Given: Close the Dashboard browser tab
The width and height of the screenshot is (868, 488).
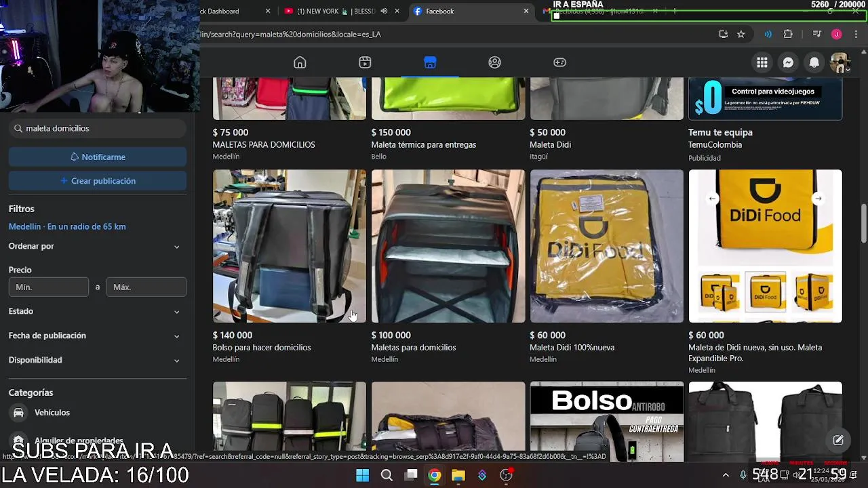Looking at the screenshot, I should click(268, 11).
